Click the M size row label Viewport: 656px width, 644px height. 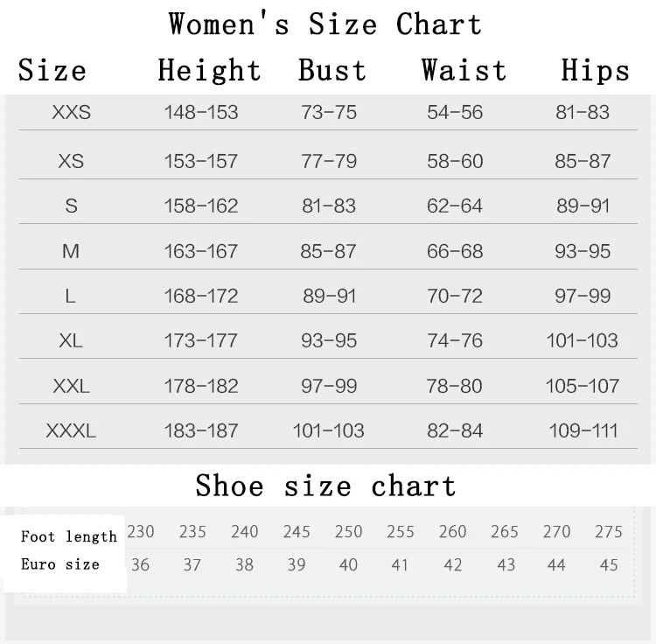(x=71, y=251)
